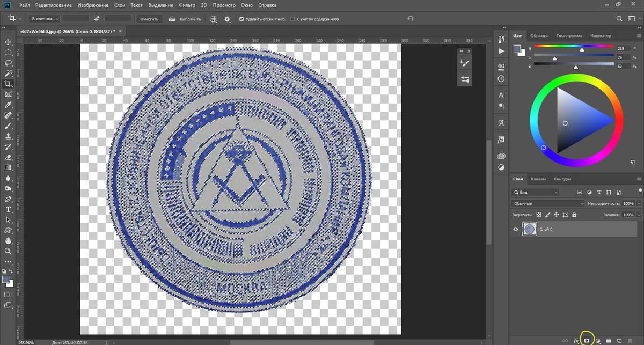
Task: Open the Изображение menu
Action: point(92,5)
